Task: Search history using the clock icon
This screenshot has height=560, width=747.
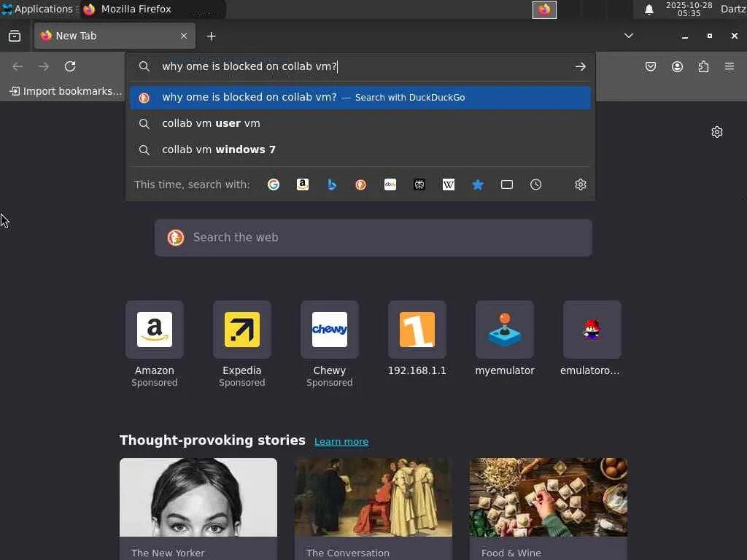Action: click(536, 184)
